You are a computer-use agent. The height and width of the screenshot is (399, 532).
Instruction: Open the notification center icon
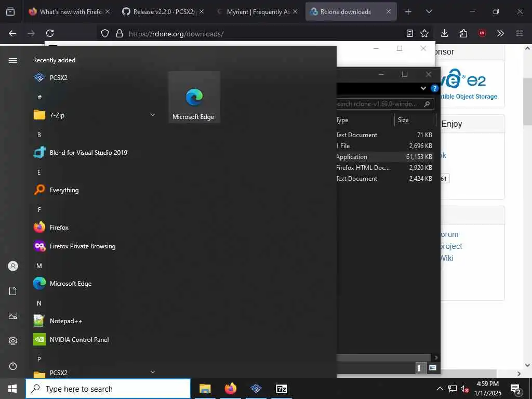pos(515,389)
